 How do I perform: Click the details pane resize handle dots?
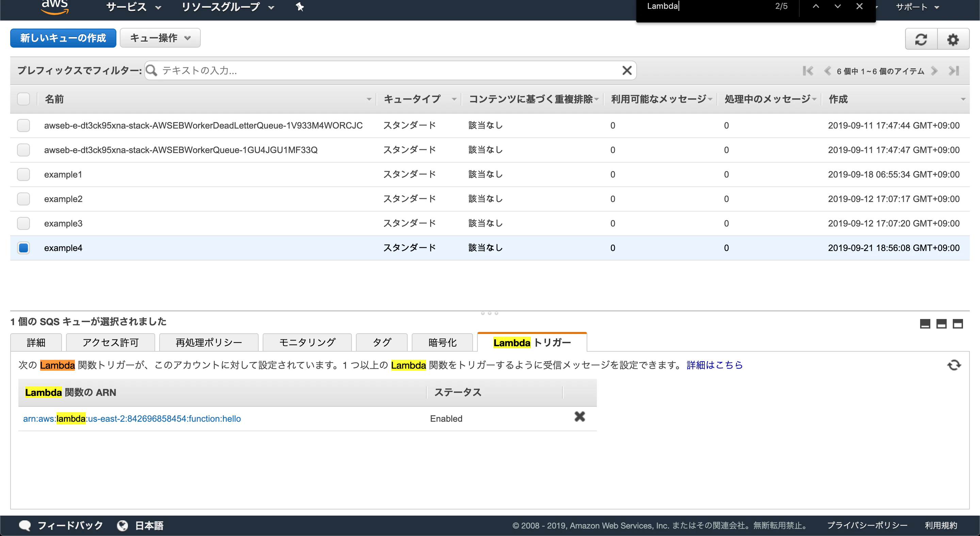point(490,313)
